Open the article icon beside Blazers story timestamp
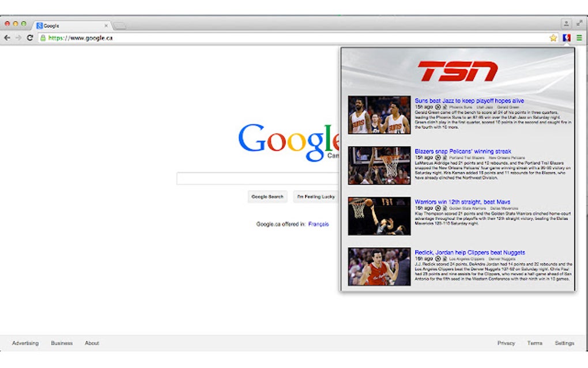 [x=444, y=156]
